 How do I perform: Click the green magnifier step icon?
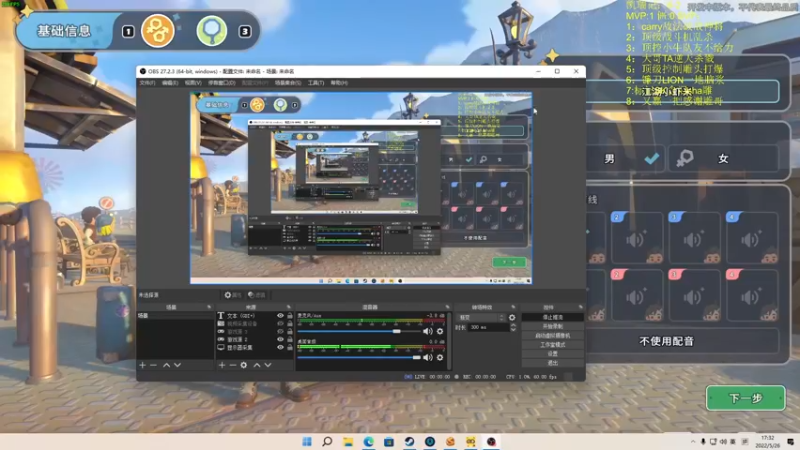(212, 31)
